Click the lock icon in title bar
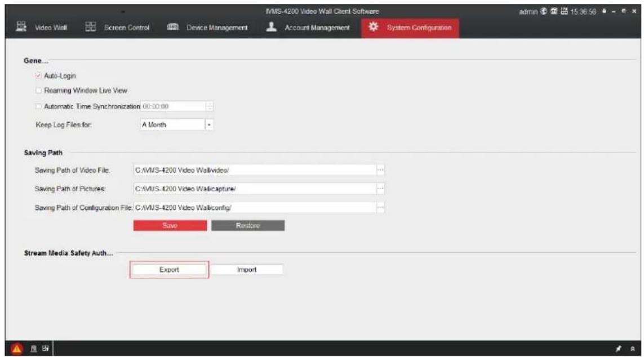The image size is (644, 357). (604, 11)
